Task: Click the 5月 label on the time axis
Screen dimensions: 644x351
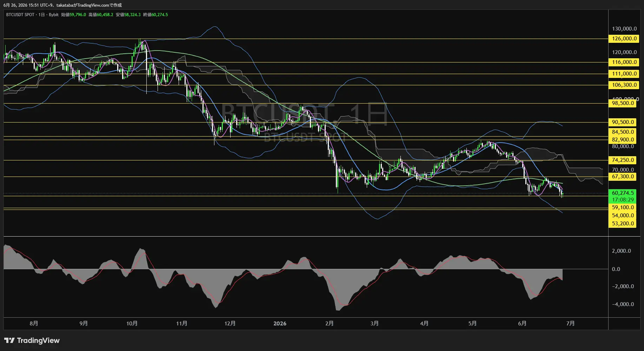Action: (472, 324)
